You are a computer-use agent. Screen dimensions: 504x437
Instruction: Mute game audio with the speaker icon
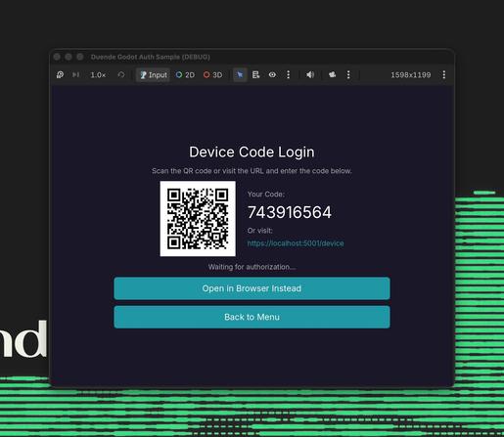click(x=310, y=75)
